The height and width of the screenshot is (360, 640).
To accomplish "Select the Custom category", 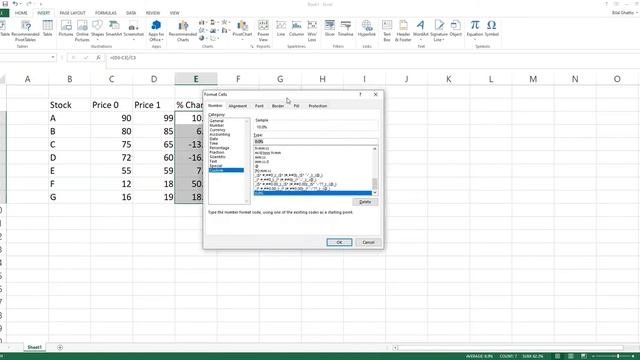I will pos(226,170).
